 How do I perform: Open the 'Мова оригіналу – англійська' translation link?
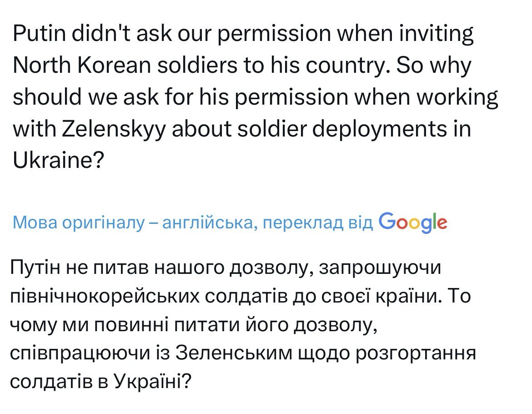point(77,222)
